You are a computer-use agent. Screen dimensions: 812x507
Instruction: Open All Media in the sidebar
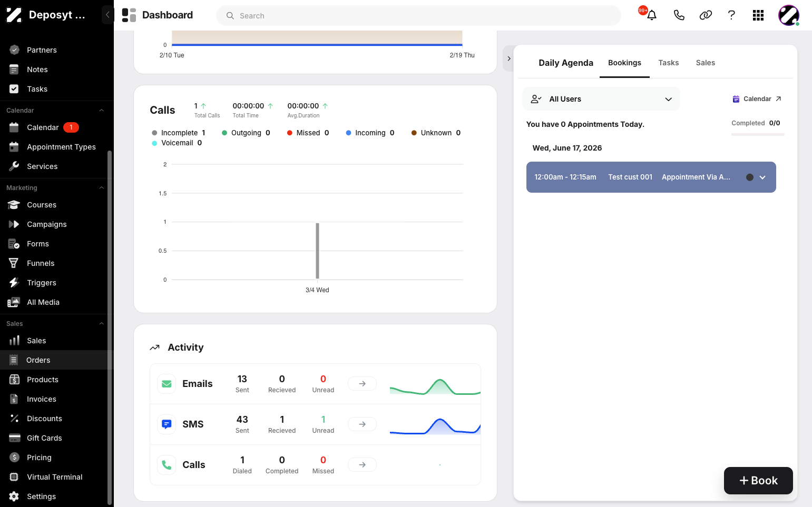57,302
